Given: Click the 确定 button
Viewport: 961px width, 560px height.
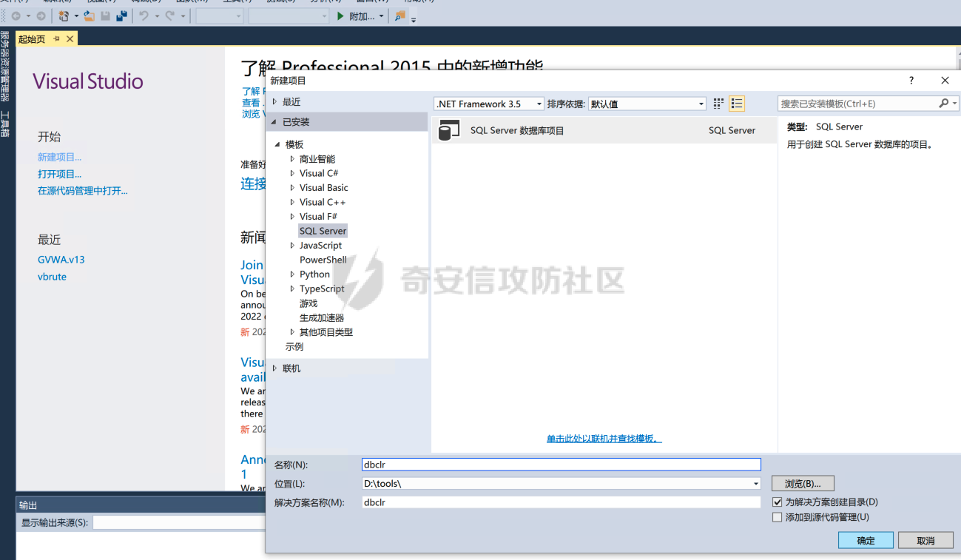Looking at the screenshot, I should click(x=866, y=540).
